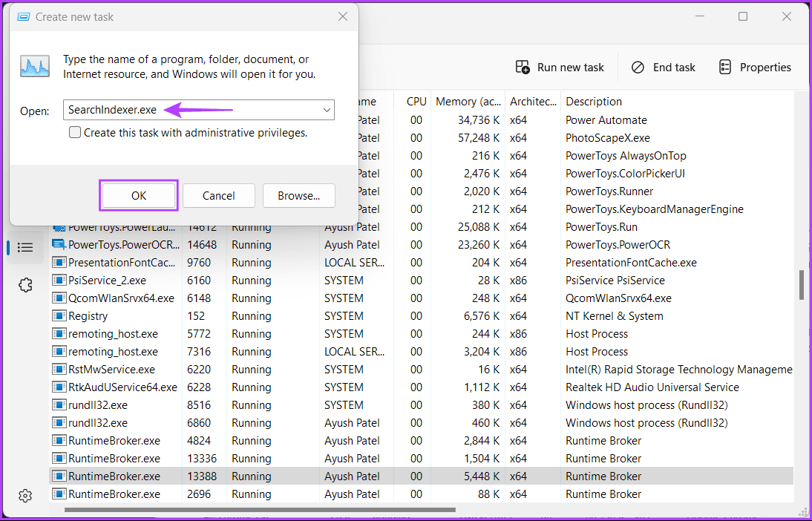
Task: Select PhotoScapeX.exe description
Action: (x=607, y=138)
